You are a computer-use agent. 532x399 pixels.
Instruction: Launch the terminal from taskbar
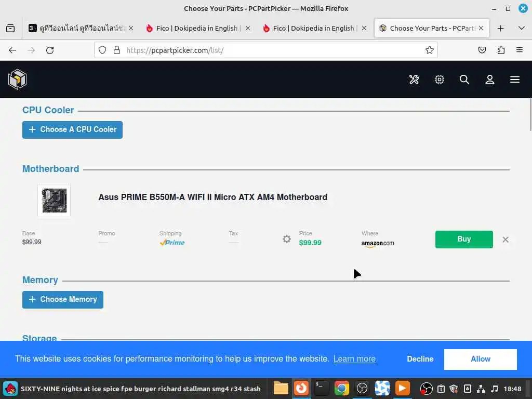pyautogui.click(x=321, y=389)
